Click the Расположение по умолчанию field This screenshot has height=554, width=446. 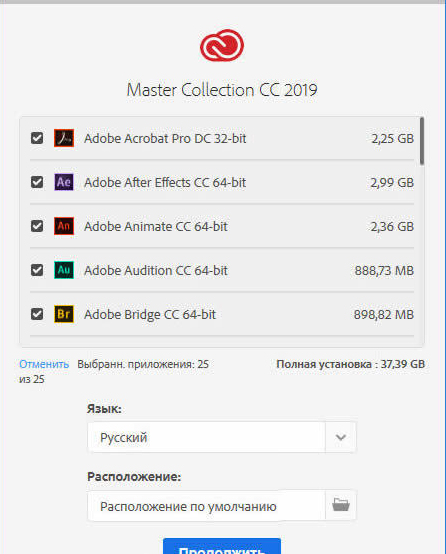click(x=206, y=506)
